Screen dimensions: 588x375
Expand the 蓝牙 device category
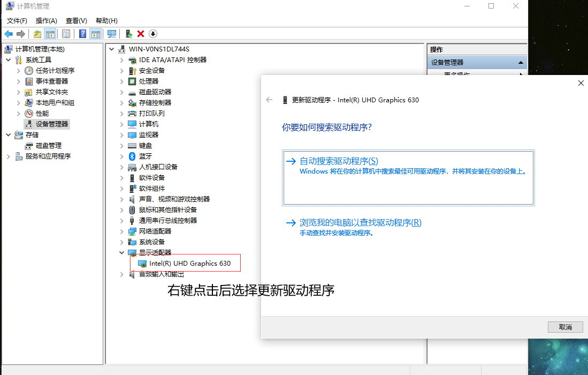point(121,156)
